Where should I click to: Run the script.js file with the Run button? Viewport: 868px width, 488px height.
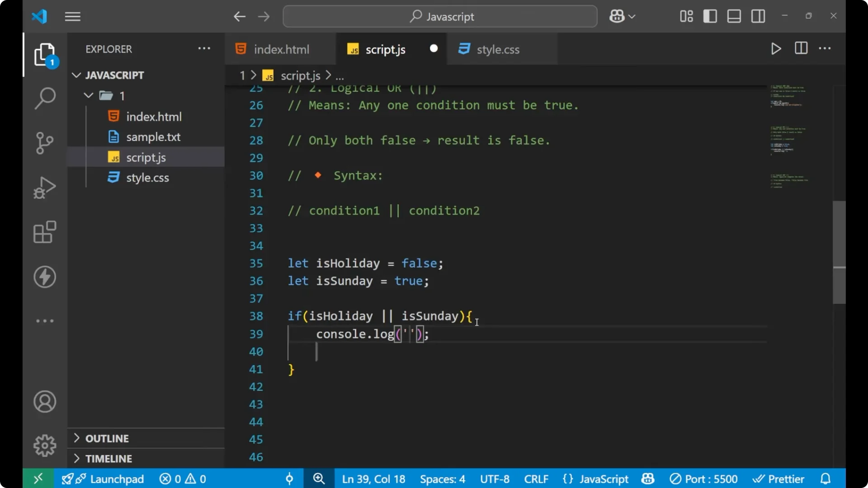[776, 49]
